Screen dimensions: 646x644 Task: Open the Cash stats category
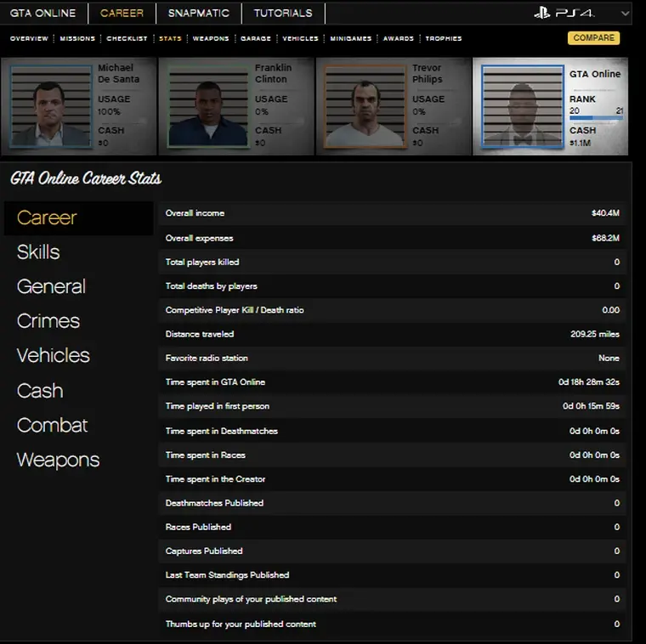[x=40, y=391]
